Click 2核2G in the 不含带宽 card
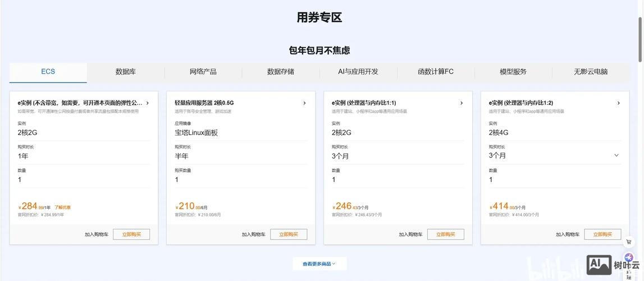 [x=28, y=133]
